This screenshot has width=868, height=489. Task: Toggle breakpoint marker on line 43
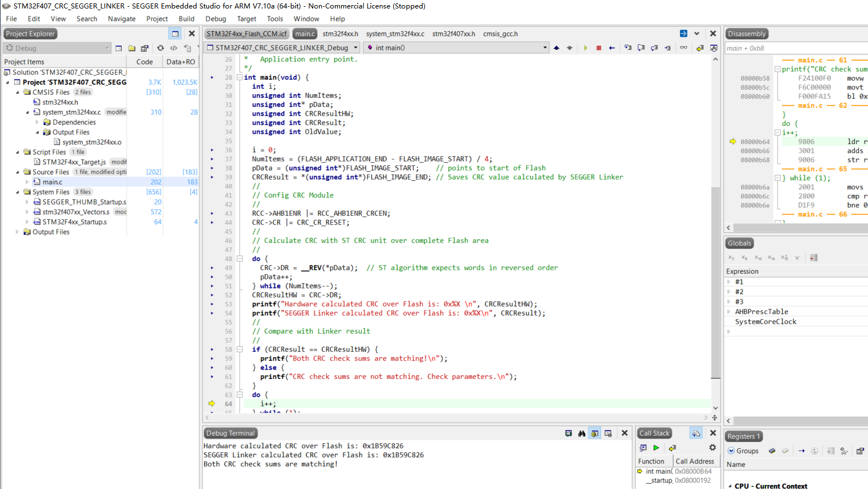(212, 214)
